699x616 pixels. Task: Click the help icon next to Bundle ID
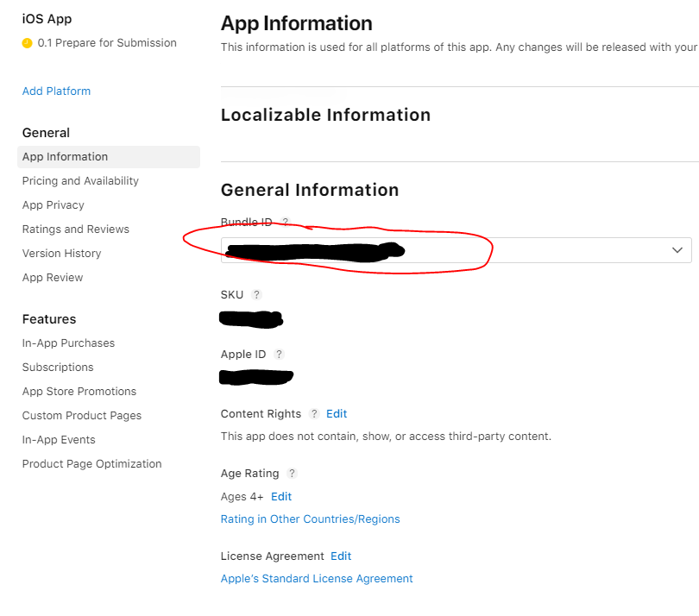tap(286, 223)
